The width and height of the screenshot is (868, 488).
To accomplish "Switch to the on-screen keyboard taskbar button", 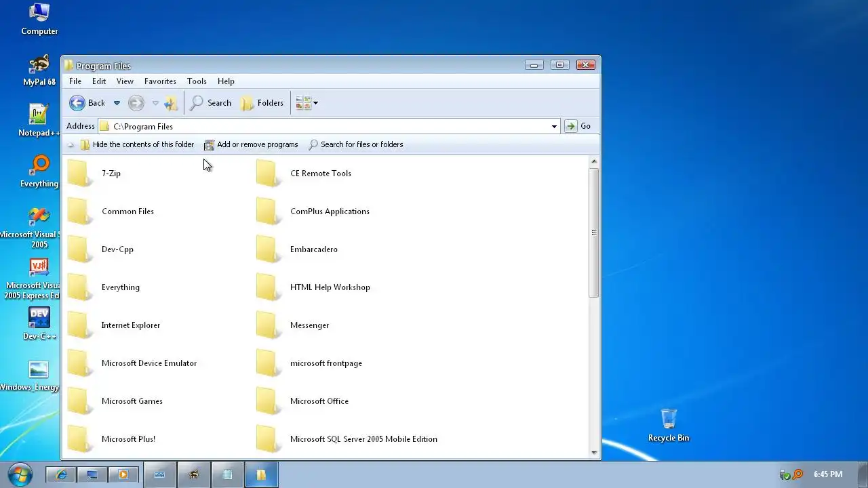I will coord(159,475).
